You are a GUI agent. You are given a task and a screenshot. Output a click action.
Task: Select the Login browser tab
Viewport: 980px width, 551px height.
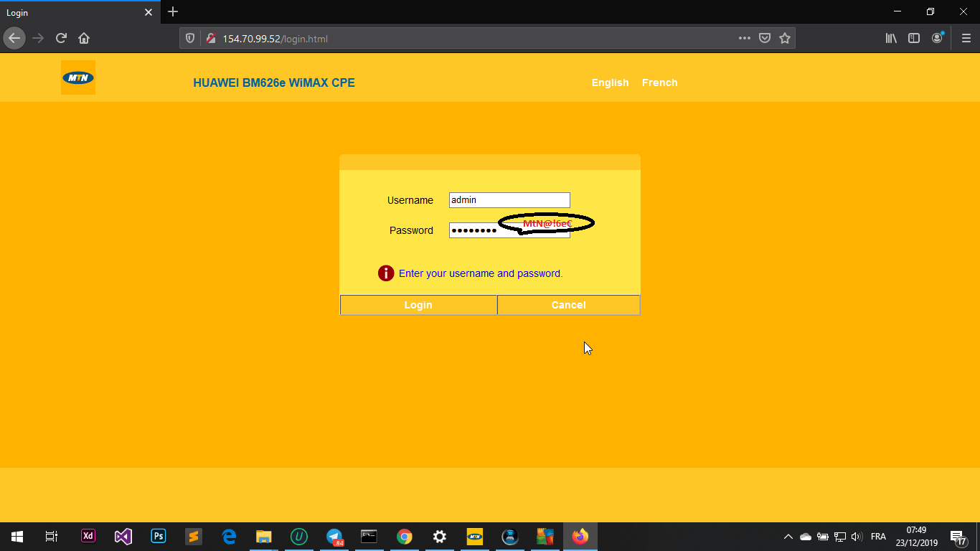tap(79, 13)
